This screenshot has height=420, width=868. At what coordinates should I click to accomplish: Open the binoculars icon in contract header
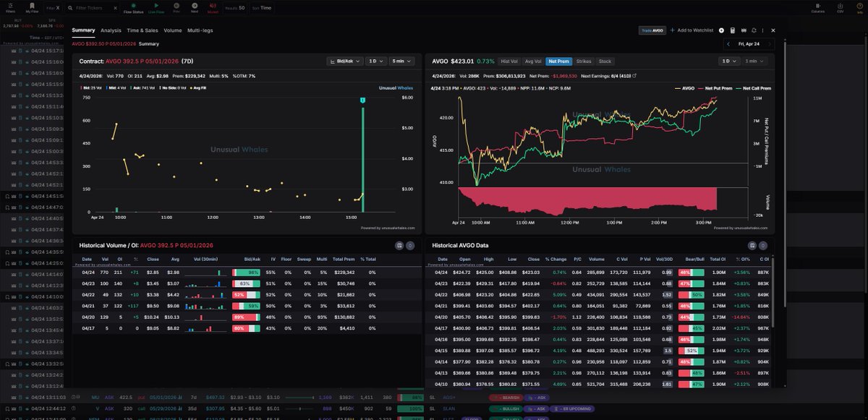(x=744, y=30)
